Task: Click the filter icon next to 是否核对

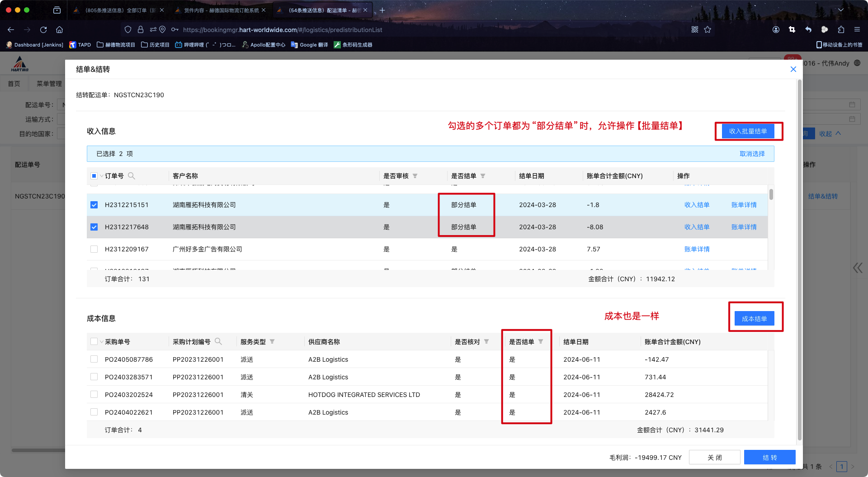Action: (x=486, y=341)
